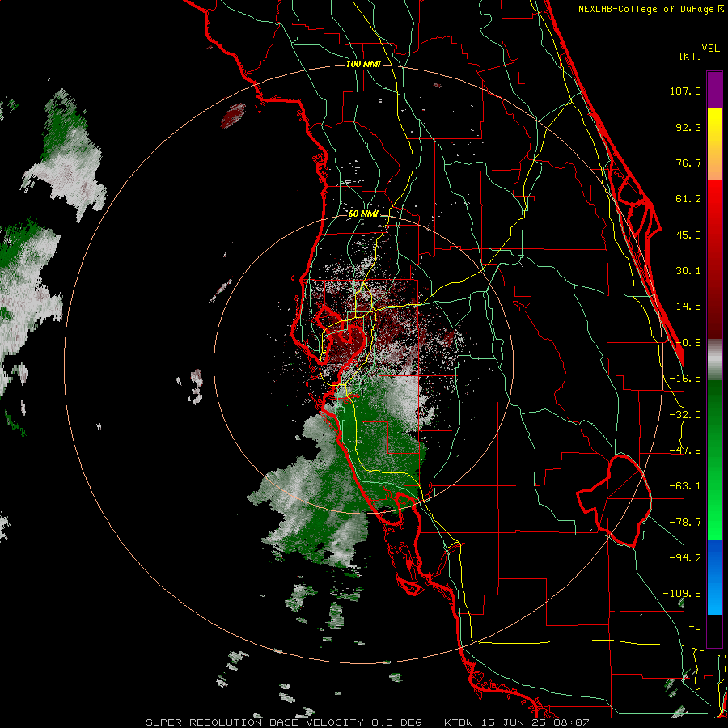Select the 107.8 knot scale value

pos(685,91)
